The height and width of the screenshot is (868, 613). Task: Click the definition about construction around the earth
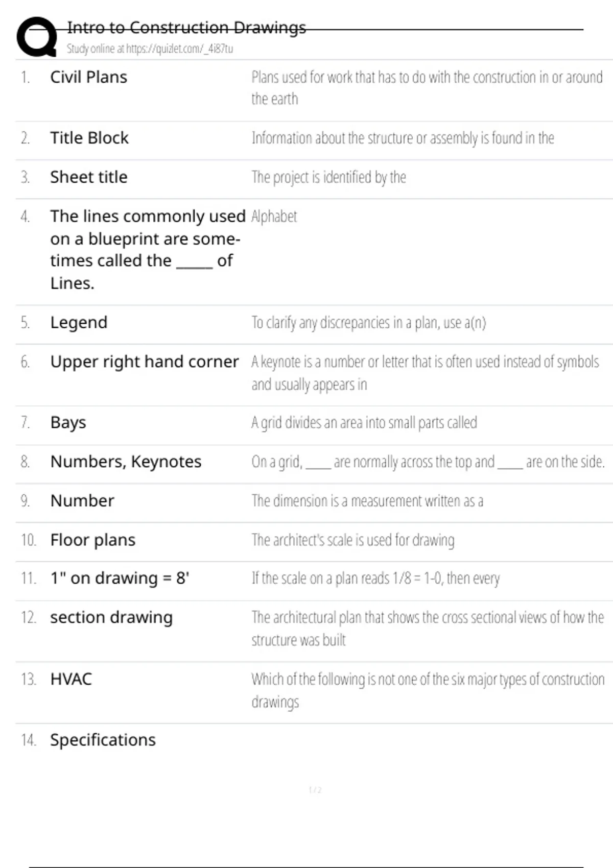click(427, 88)
